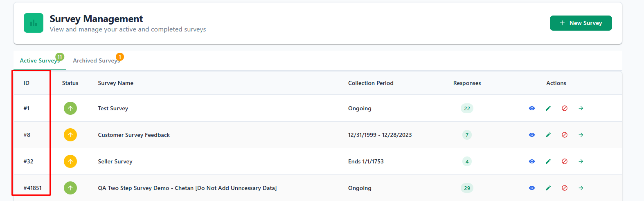Click the green status icon for Test Survey
The image size is (644, 201).
coord(70,108)
